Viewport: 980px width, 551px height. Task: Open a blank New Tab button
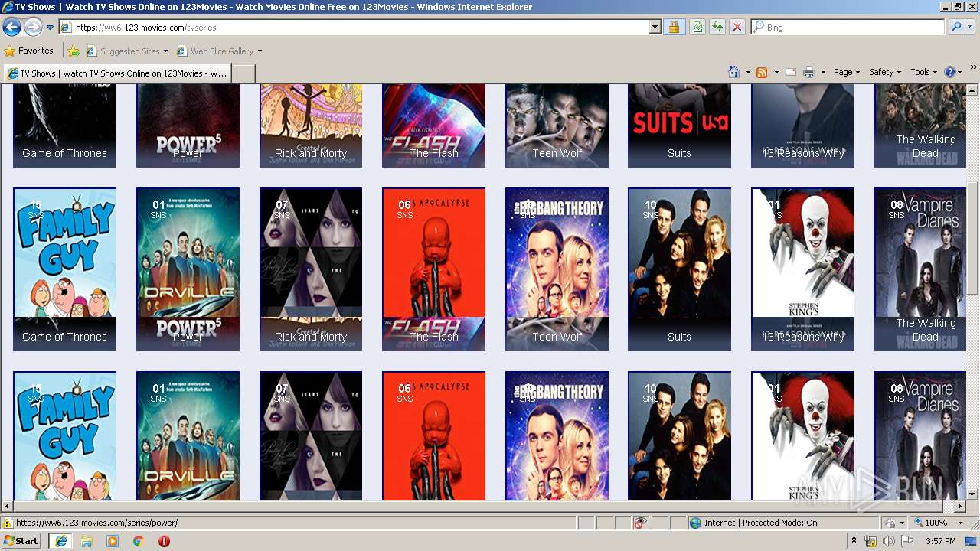(243, 73)
